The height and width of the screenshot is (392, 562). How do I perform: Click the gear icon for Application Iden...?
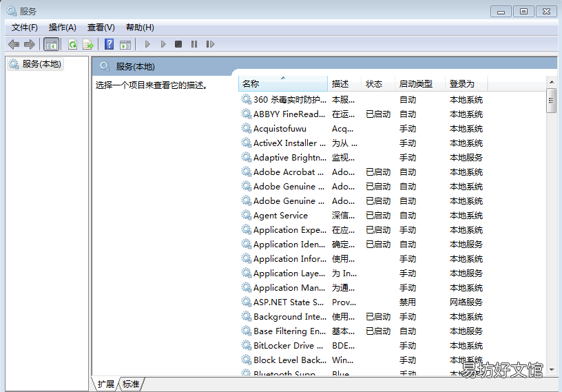click(247, 245)
